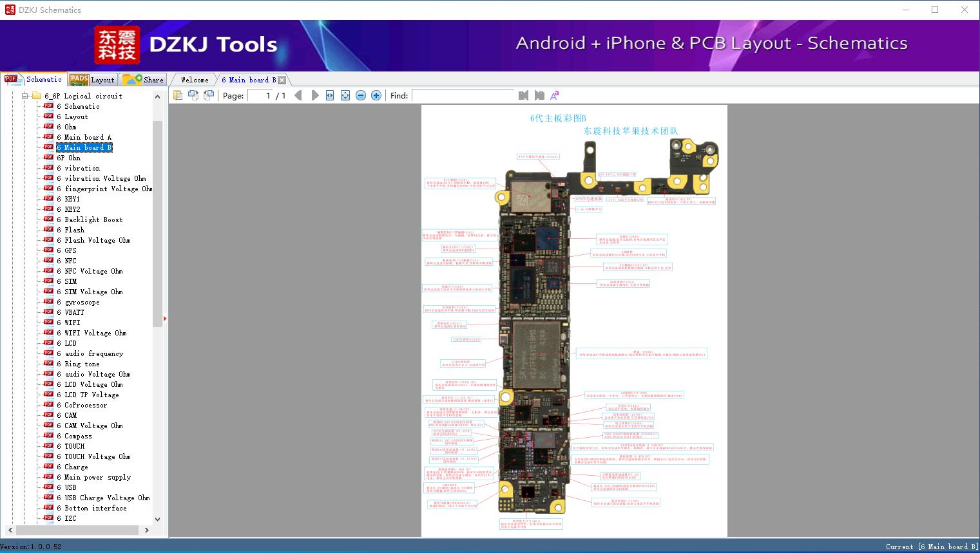Image resolution: width=980 pixels, height=553 pixels.
Task: Click the PDF icon beside 6 CAM
Action: (48, 415)
